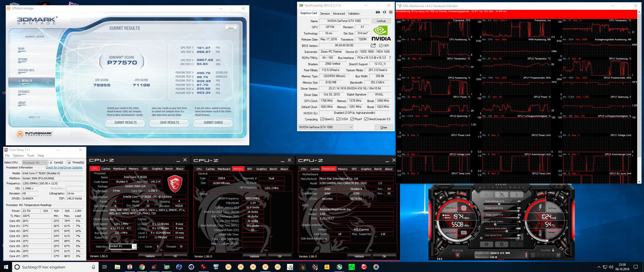Open the Windows notification center
The width and height of the screenshot is (644, 272).
click(x=635, y=267)
